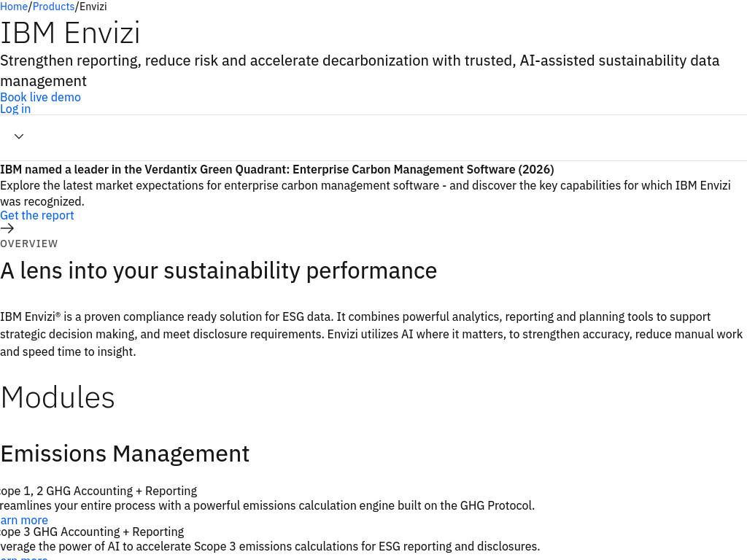The width and height of the screenshot is (747, 560).
Task: Open the Products breadcrumb link
Action: tap(53, 7)
